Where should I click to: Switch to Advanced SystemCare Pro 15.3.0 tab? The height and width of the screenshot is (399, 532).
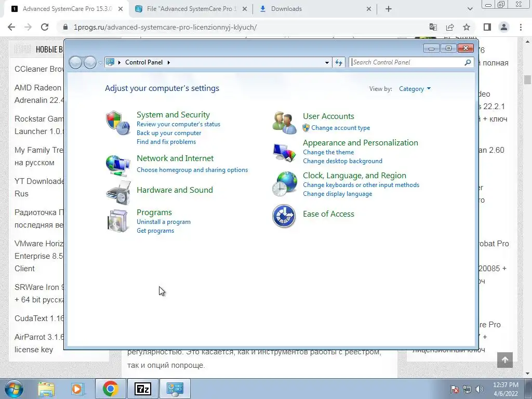pyautogui.click(x=67, y=9)
